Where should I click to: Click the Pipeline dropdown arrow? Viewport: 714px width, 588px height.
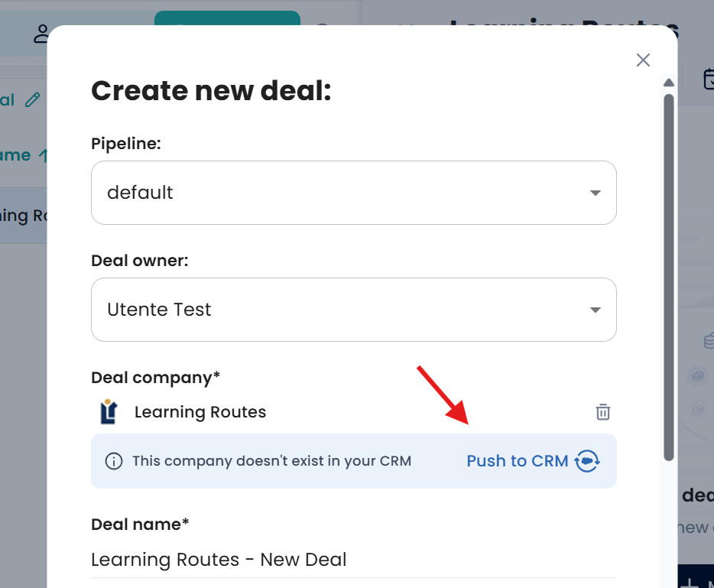(x=596, y=193)
